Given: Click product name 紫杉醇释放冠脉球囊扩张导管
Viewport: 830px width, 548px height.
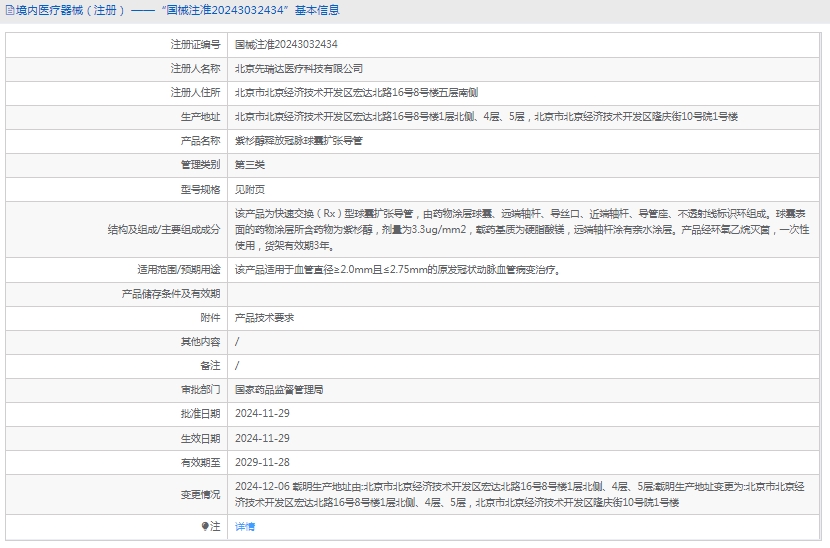Looking at the screenshot, I should tap(299, 141).
